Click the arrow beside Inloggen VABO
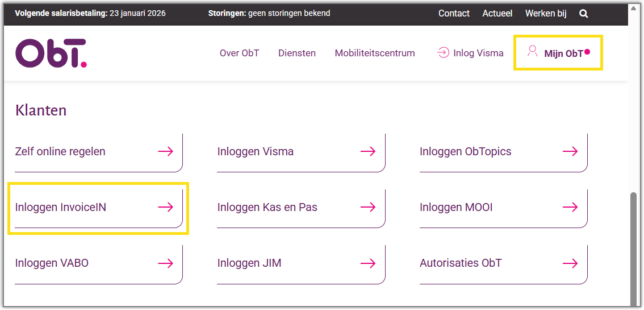The height and width of the screenshot is (310, 644). point(166,263)
